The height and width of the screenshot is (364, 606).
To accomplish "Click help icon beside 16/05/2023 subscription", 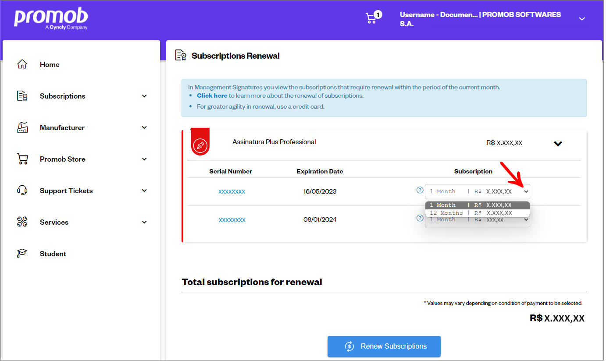I will pos(420,190).
